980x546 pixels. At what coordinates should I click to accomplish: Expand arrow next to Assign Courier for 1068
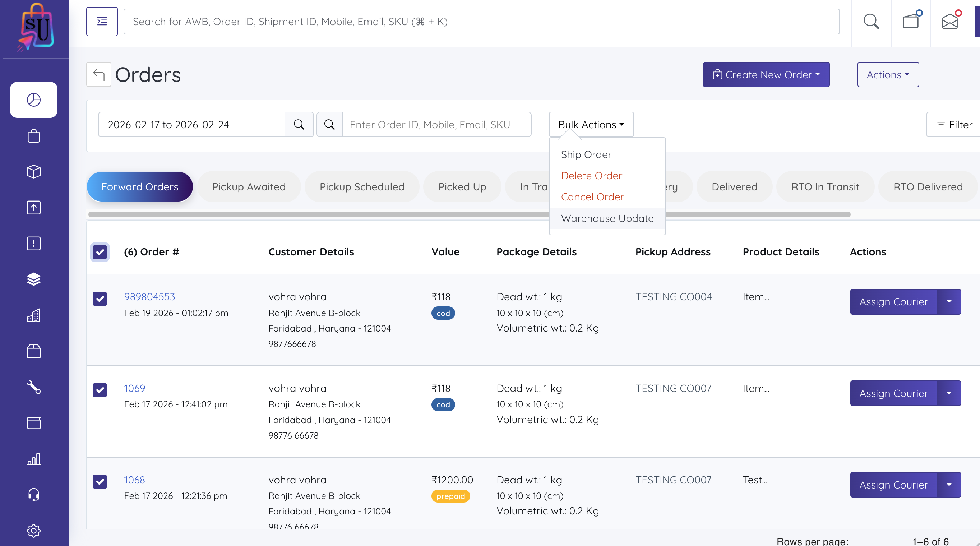(949, 485)
